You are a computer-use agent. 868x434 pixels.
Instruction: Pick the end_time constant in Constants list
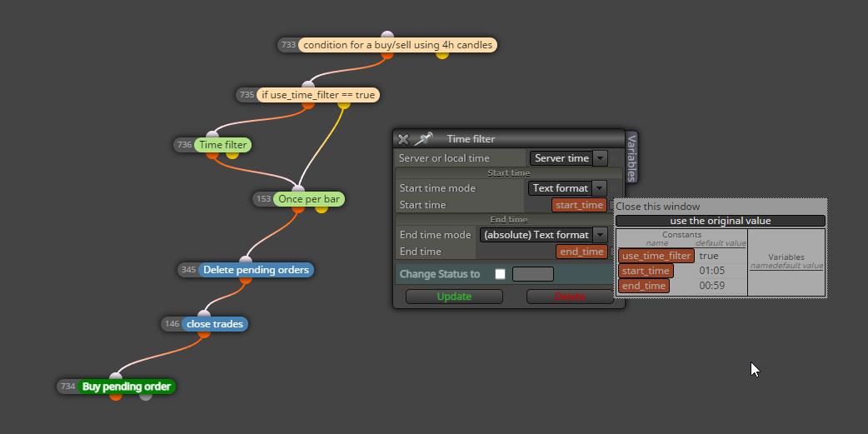tap(644, 286)
